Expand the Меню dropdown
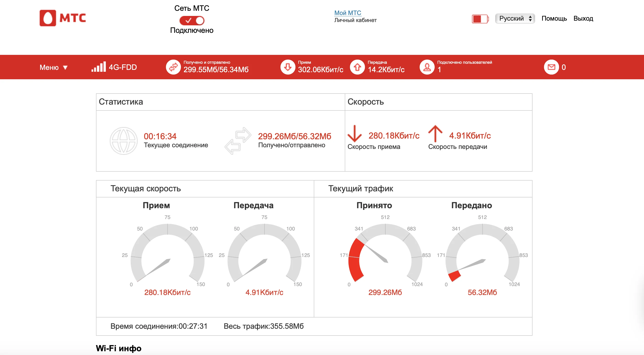The height and width of the screenshot is (355, 644). coord(49,67)
